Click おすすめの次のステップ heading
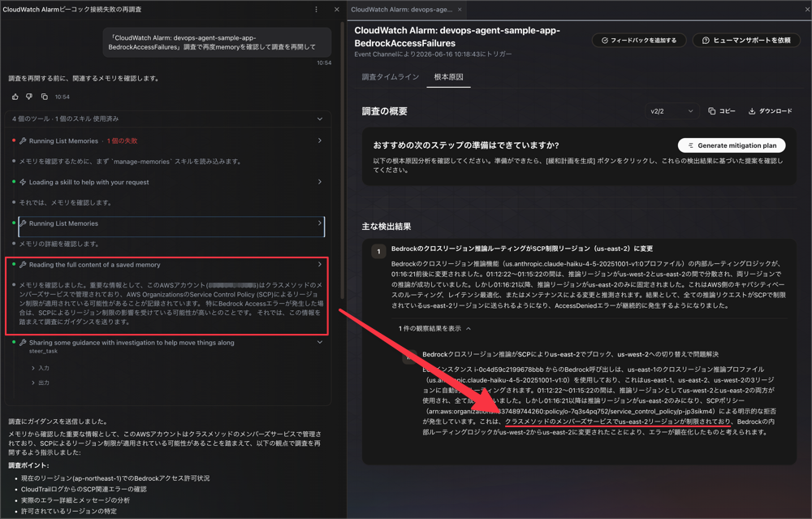The width and height of the screenshot is (812, 519). tap(466, 145)
